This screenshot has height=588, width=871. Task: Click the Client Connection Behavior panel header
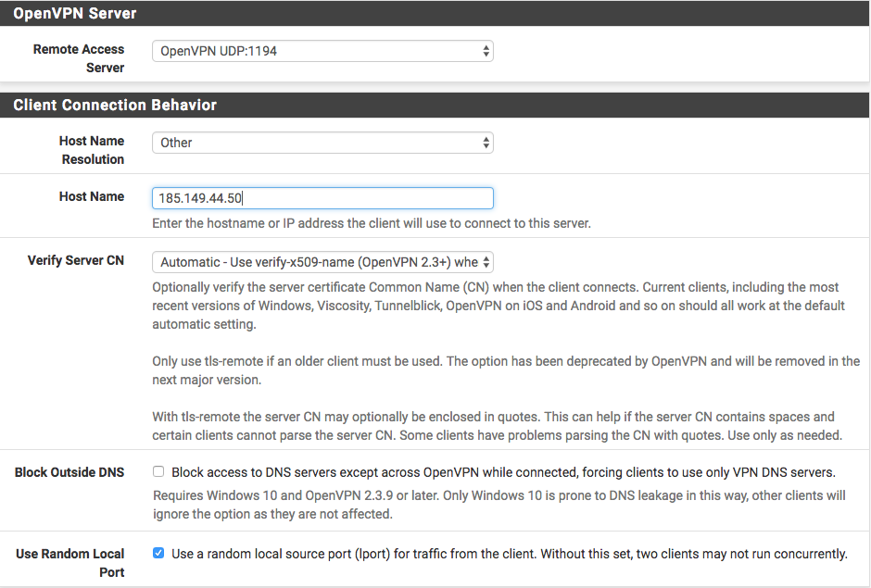pyautogui.click(x=115, y=105)
